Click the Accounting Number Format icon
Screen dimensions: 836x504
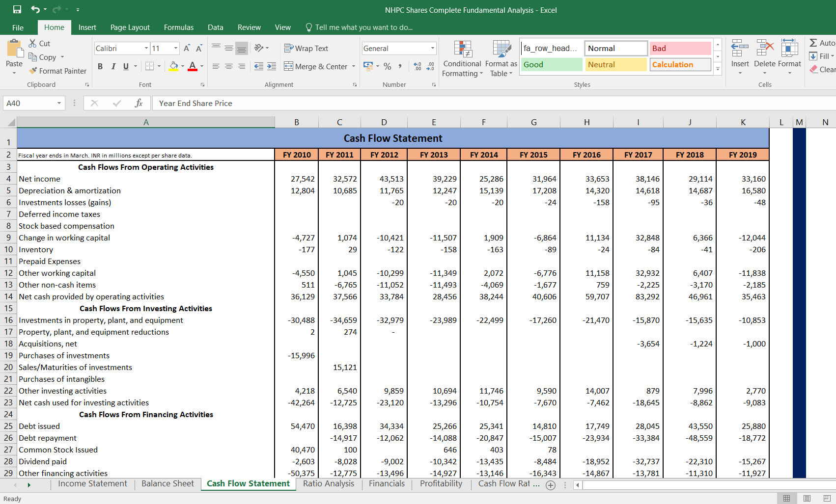point(368,66)
